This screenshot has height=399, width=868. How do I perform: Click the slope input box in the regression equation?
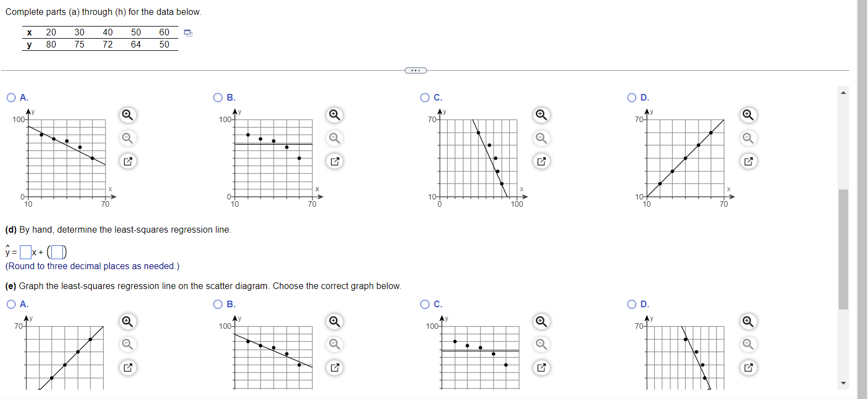click(x=25, y=251)
